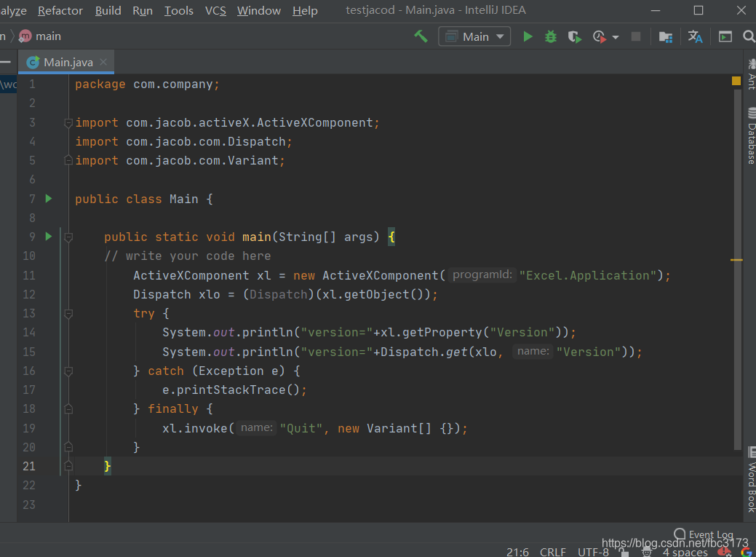Viewport: 756px width, 557px height.
Task: Click the fold end marker on line 5
Action: tap(68, 160)
